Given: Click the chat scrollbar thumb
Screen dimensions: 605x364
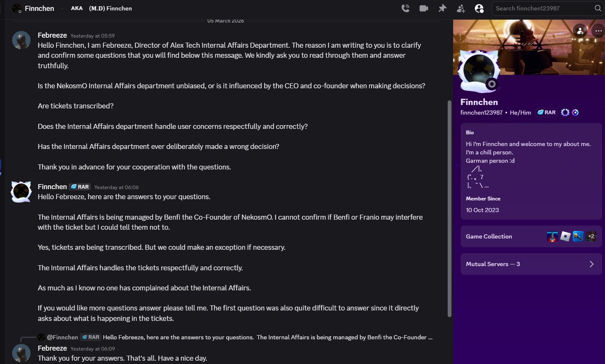Looking at the screenshot, I should 449,209.
